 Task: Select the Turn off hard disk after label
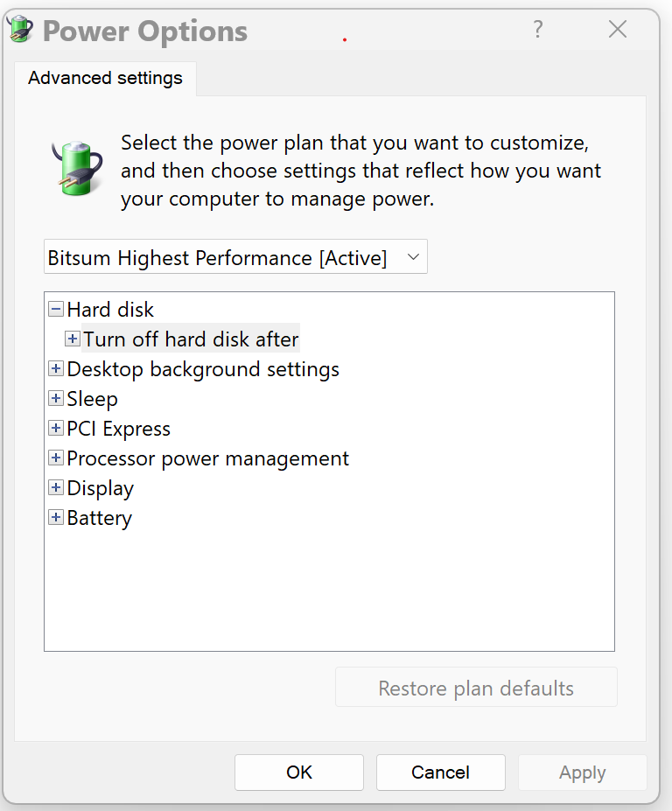[191, 339]
